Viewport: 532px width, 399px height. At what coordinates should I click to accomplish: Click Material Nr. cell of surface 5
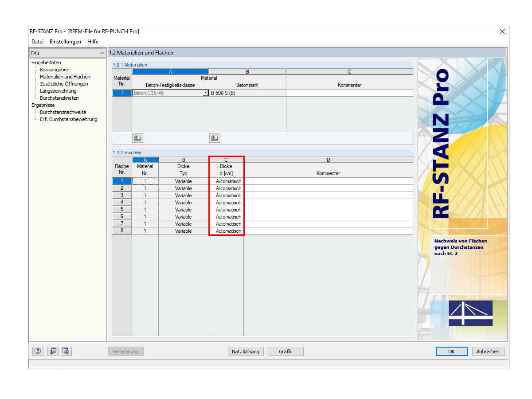(145, 209)
